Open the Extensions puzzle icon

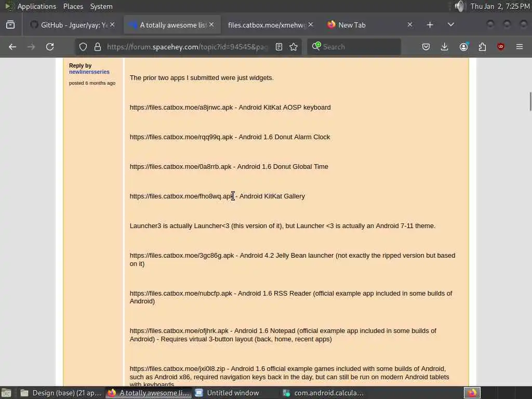click(x=482, y=47)
